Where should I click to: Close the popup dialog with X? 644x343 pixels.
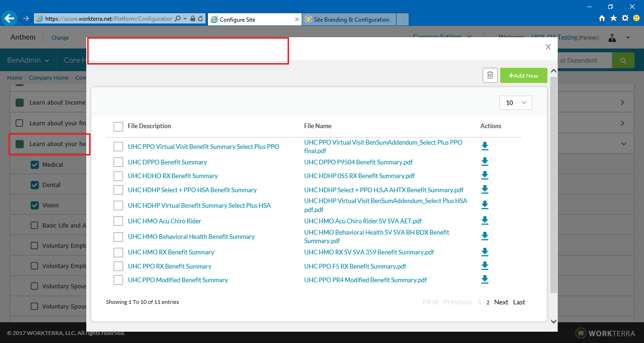coord(548,47)
